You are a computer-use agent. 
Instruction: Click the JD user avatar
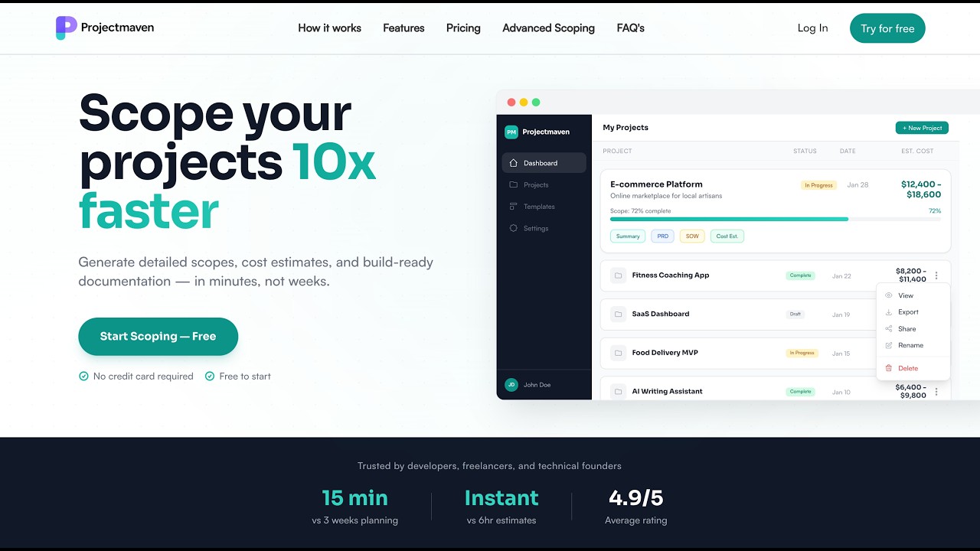[x=511, y=385]
